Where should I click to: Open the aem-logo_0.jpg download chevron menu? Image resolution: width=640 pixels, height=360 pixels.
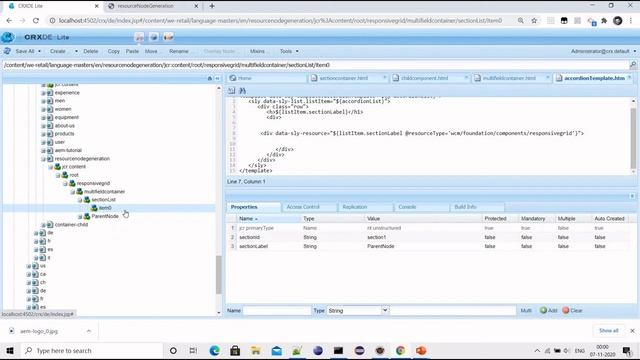tap(89, 331)
